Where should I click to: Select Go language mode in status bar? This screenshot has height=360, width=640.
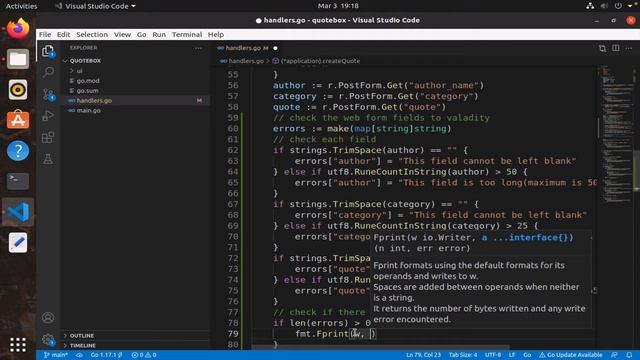(527, 355)
